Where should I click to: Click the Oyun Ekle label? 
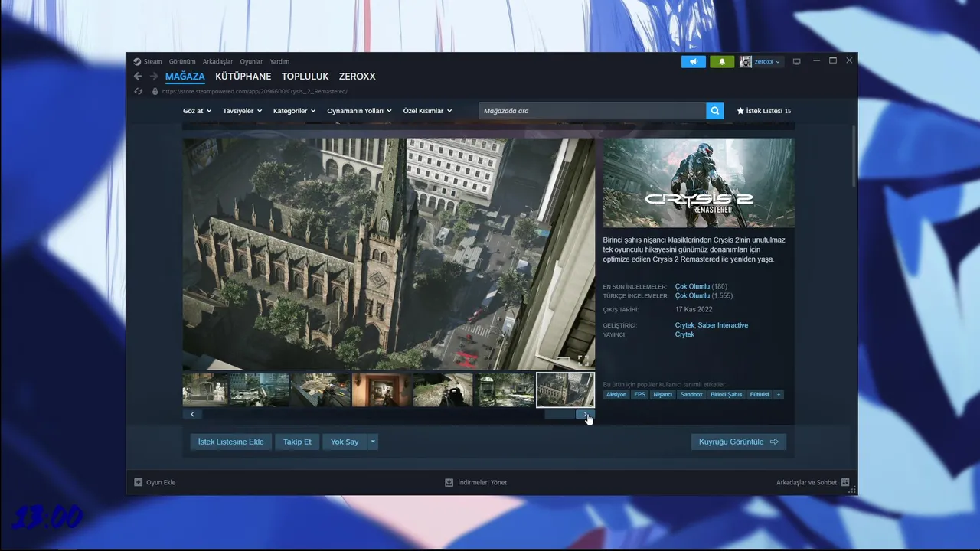(161, 482)
